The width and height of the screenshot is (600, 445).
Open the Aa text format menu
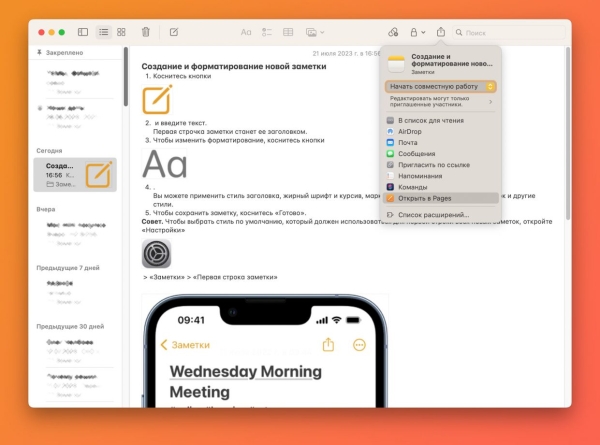click(246, 33)
